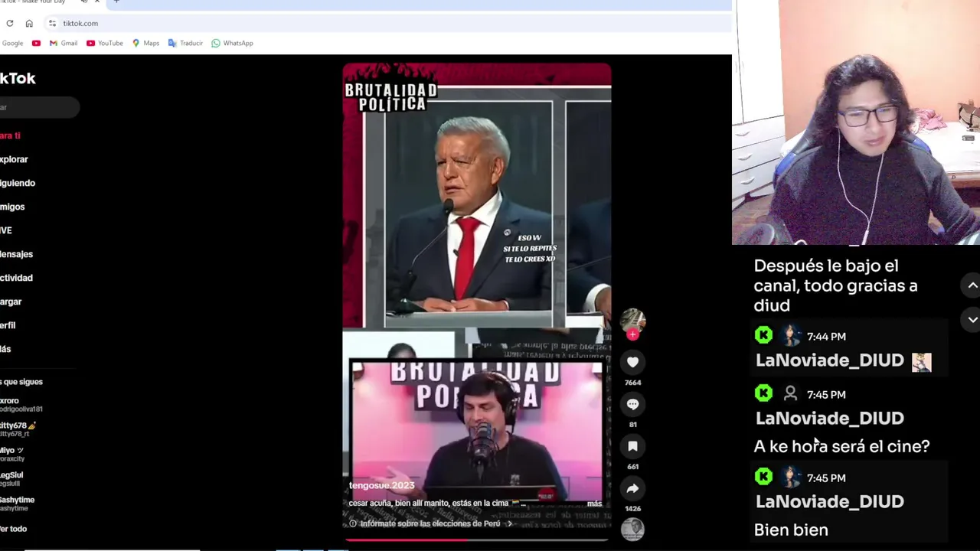
Task: Open Gmail bookmark
Action: coord(64,43)
